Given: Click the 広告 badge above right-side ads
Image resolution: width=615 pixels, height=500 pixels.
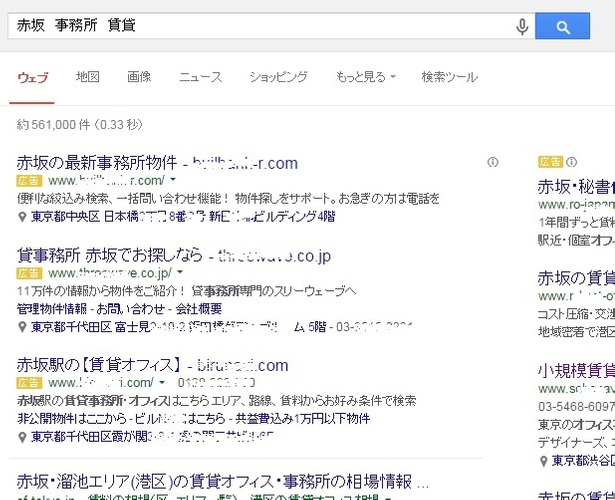Looking at the screenshot, I should point(550,162).
